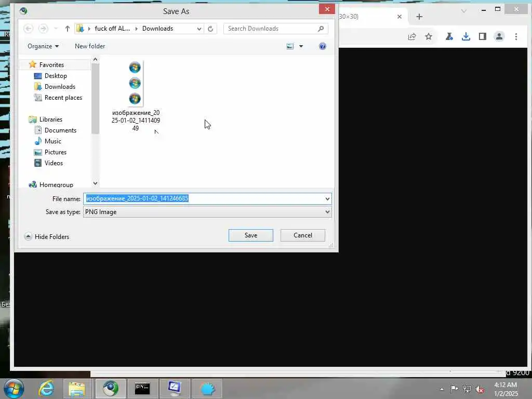Click the navigation pane scrollbar thumb

96,98
